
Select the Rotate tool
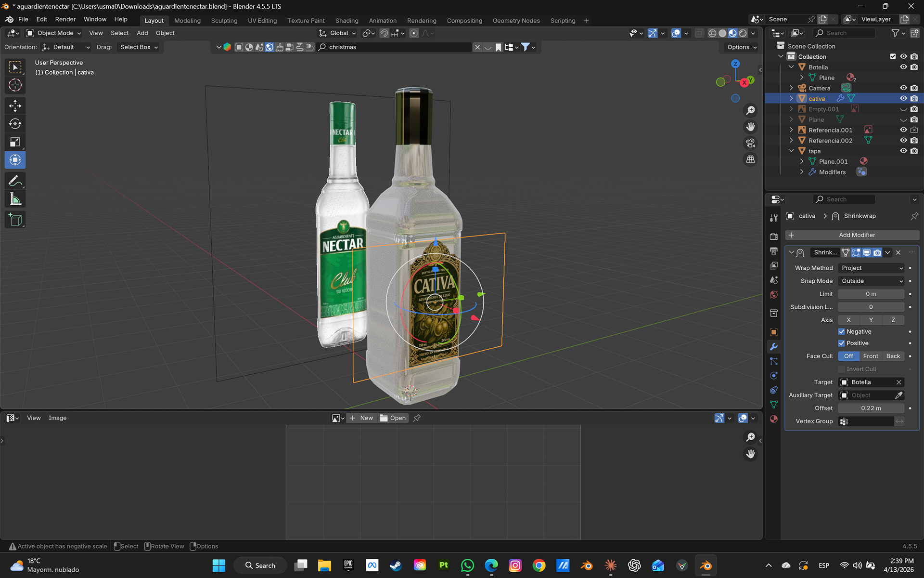tap(15, 124)
